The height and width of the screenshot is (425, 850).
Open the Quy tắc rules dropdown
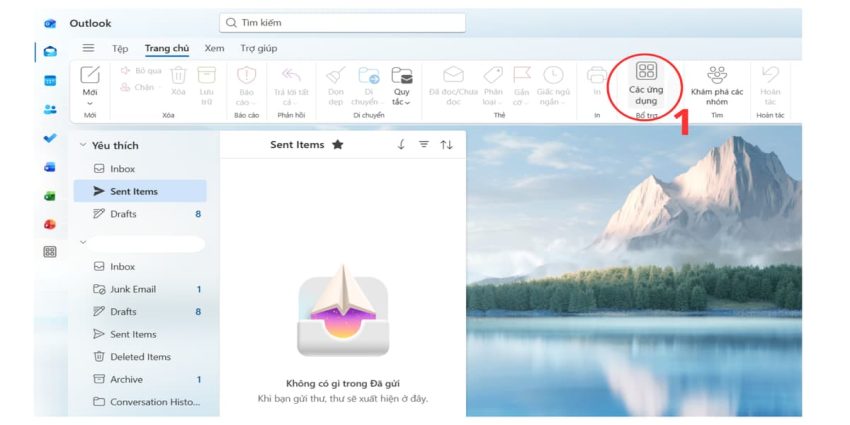[x=402, y=86]
